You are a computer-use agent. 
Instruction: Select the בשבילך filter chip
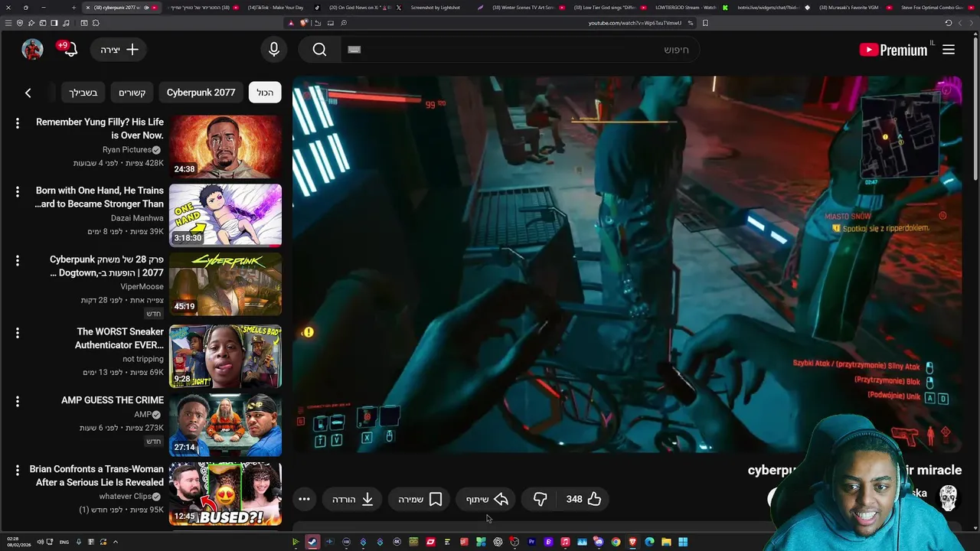[83, 93]
